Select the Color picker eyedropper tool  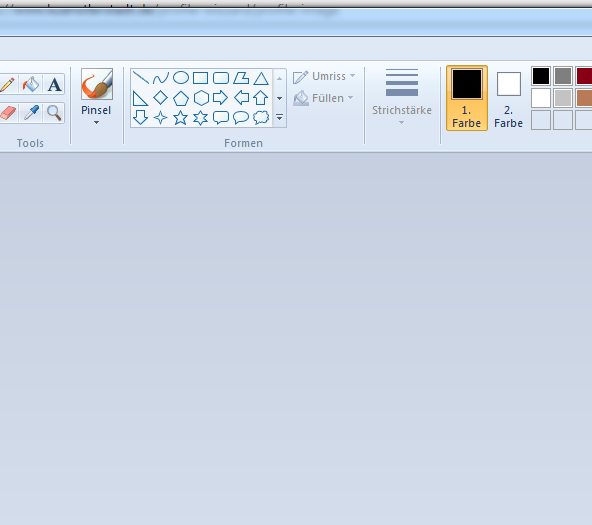point(31,113)
